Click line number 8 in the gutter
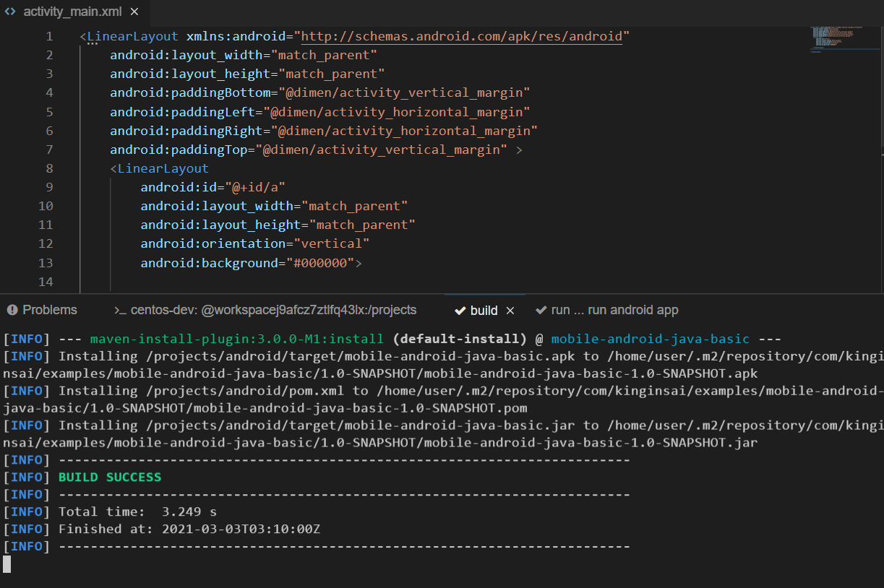884x588 pixels. tap(48, 168)
